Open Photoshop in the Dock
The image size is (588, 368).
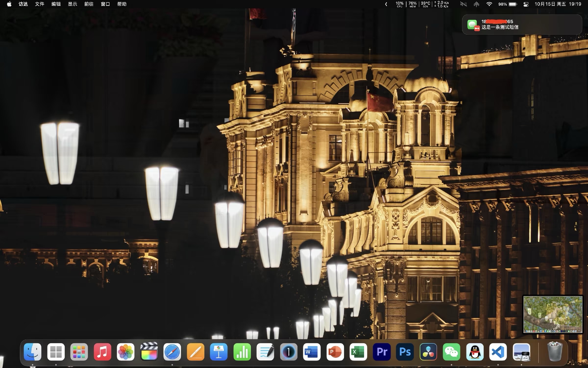(x=405, y=352)
